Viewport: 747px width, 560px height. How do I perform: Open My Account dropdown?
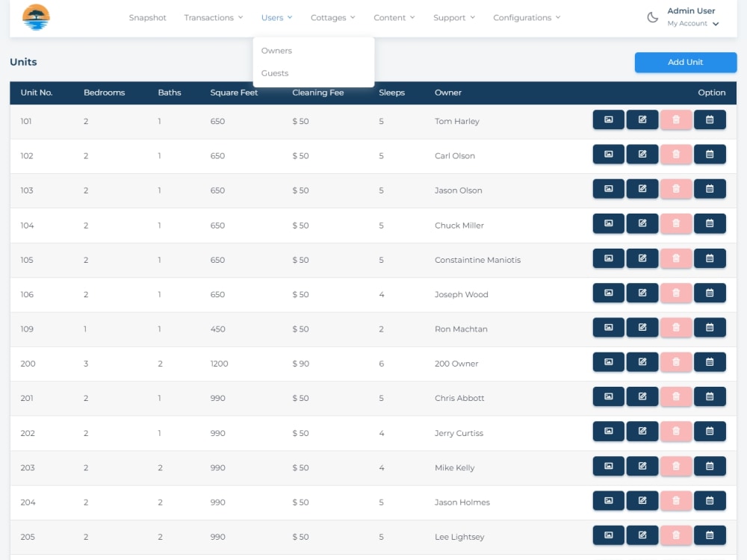[x=692, y=23]
